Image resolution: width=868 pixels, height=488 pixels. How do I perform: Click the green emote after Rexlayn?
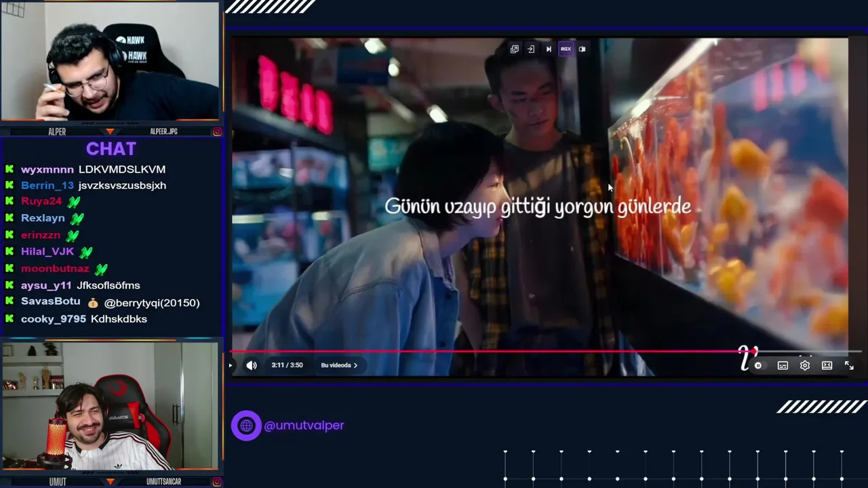pos(77,218)
